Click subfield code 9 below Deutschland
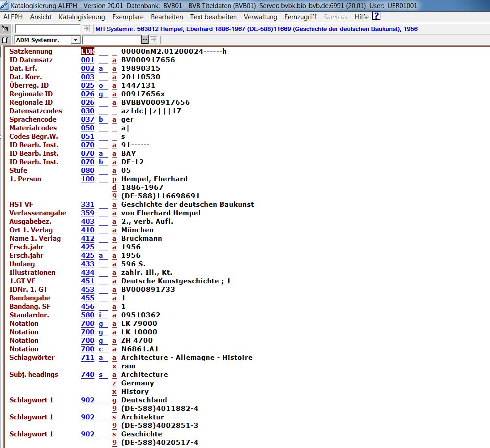This screenshot has height=448, width=490. [114, 409]
